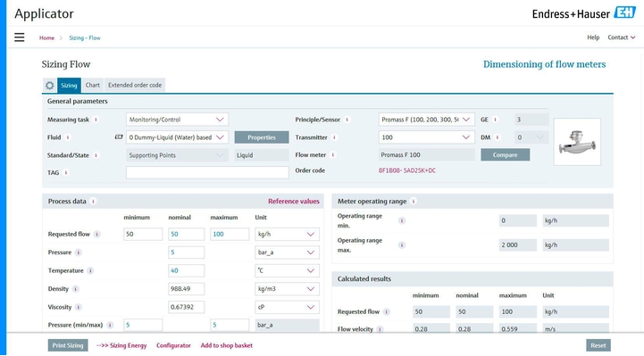This screenshot has width=644, height=356.
Task: Open info icon next to Temperature
Action: [90, 270]
